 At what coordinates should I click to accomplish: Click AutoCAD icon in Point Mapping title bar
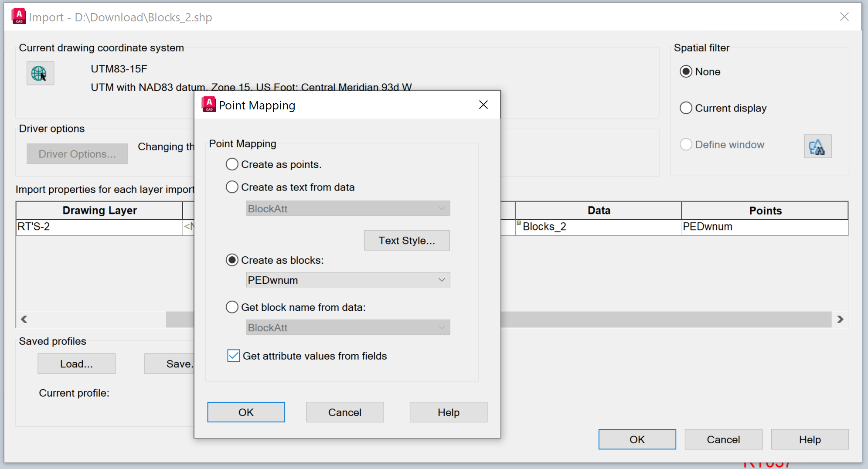click(209, 105)
